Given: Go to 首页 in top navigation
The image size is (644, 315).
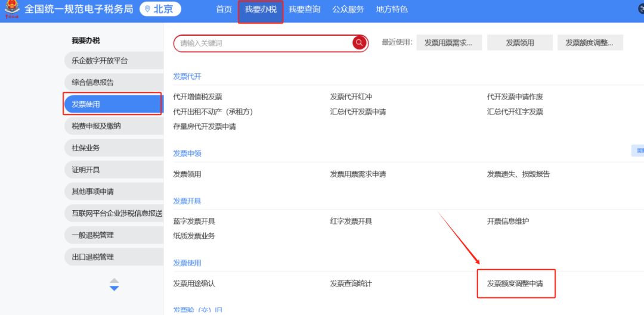Looking at the screenshot, I should (x=224, y=10).
